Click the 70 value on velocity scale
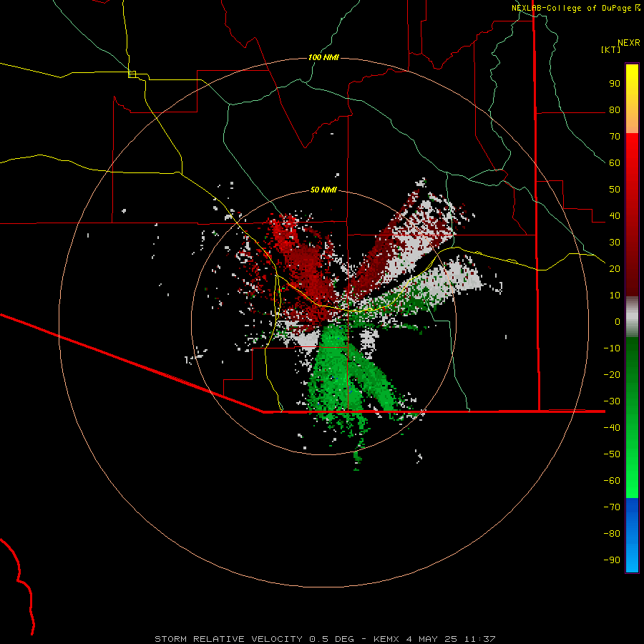Screen dimensions: 644x644 click(x=615, y=137)
